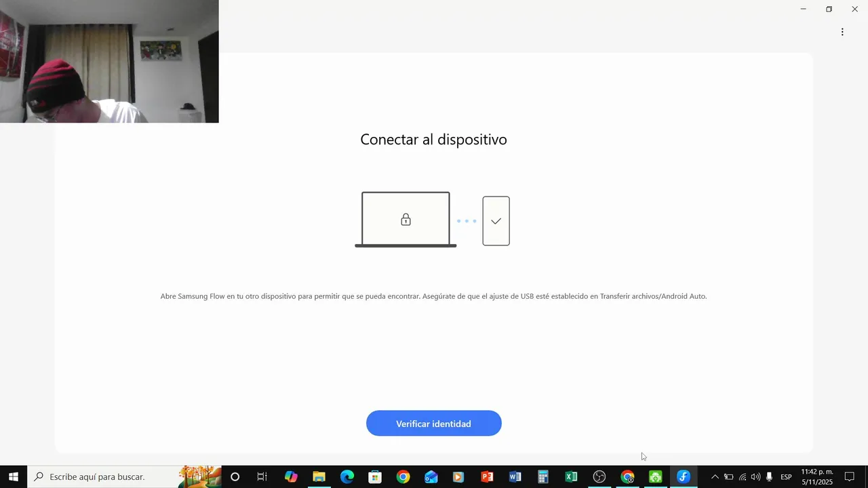Click the microphone tray icon
Viewport: 868px width, 488px height.
(769, 477)
